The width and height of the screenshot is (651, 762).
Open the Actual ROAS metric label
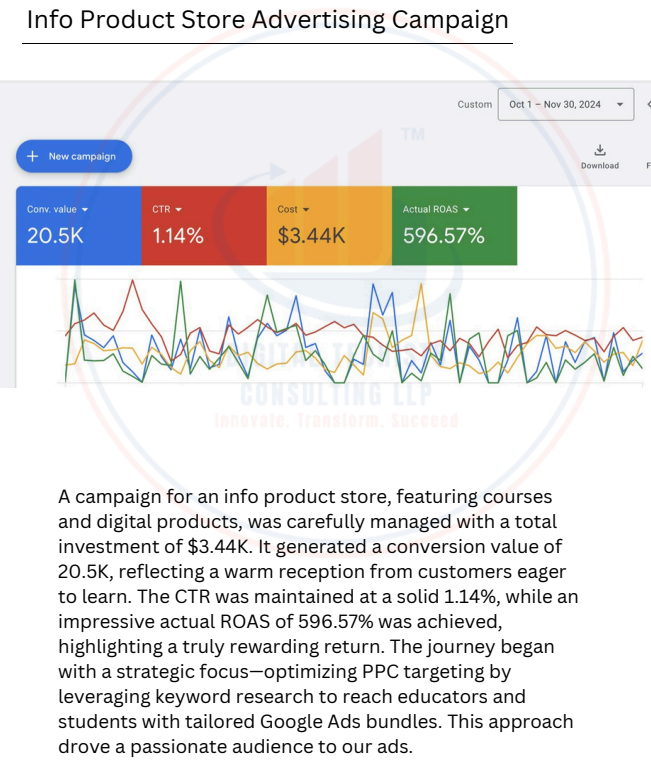(430, 209)
